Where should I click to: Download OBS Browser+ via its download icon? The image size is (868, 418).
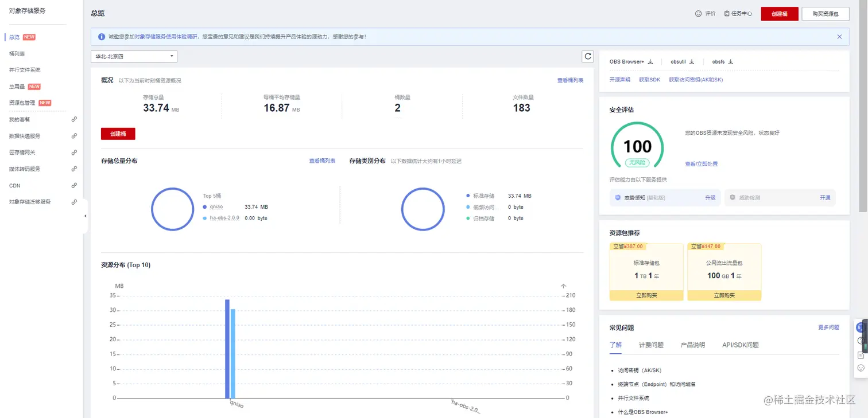pyautogui.click(x=650, y=62)
